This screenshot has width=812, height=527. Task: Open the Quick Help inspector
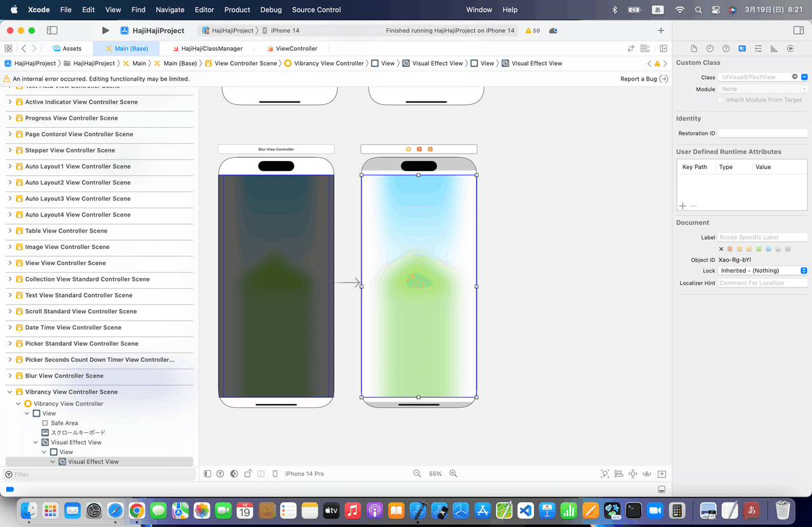pos(726,49)
